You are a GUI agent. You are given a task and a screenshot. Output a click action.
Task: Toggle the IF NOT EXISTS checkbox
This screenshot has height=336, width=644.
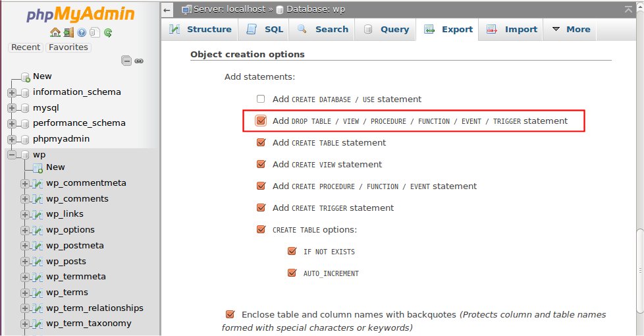tap(292, 252)
